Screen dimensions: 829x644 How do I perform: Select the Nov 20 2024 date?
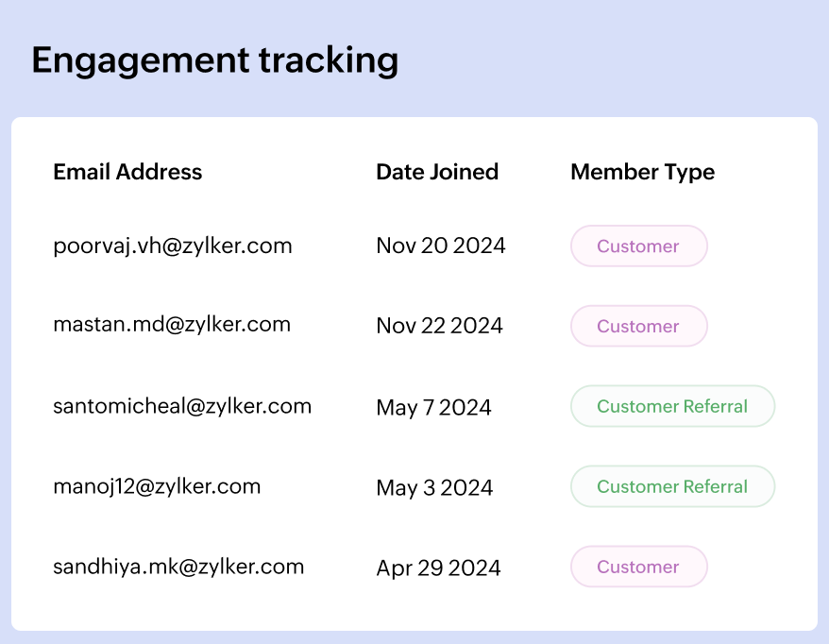(441, 246)
